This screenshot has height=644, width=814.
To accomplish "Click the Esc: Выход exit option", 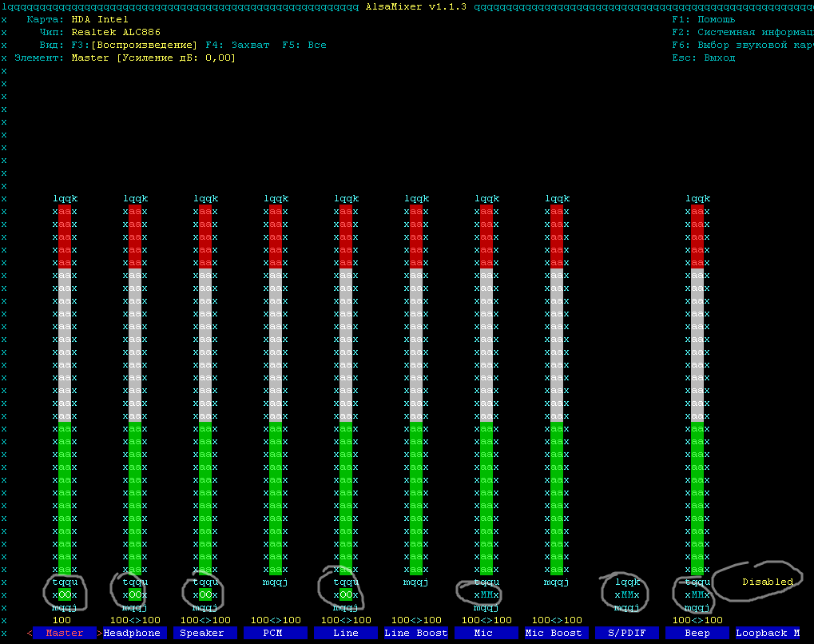I will (703, 58).
